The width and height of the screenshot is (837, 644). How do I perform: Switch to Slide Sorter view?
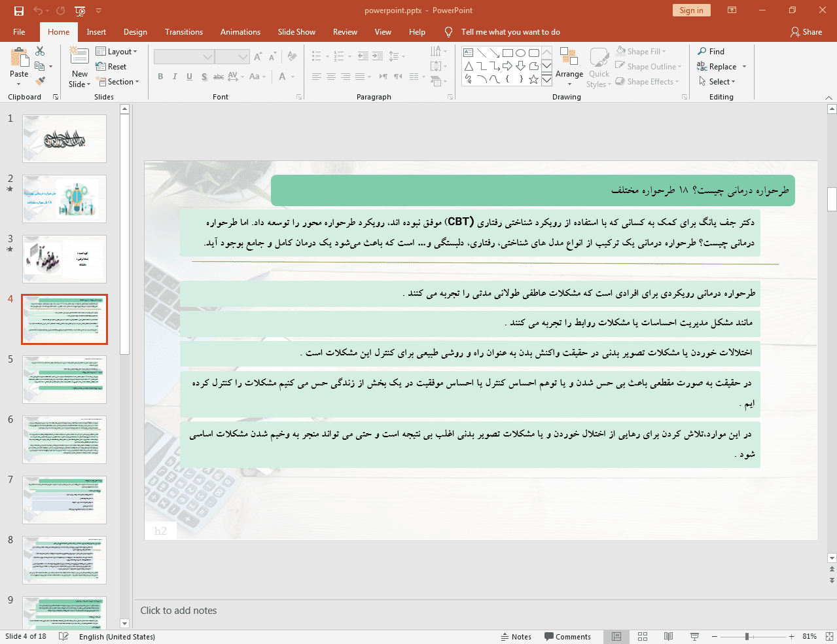(x=643, y=636)
